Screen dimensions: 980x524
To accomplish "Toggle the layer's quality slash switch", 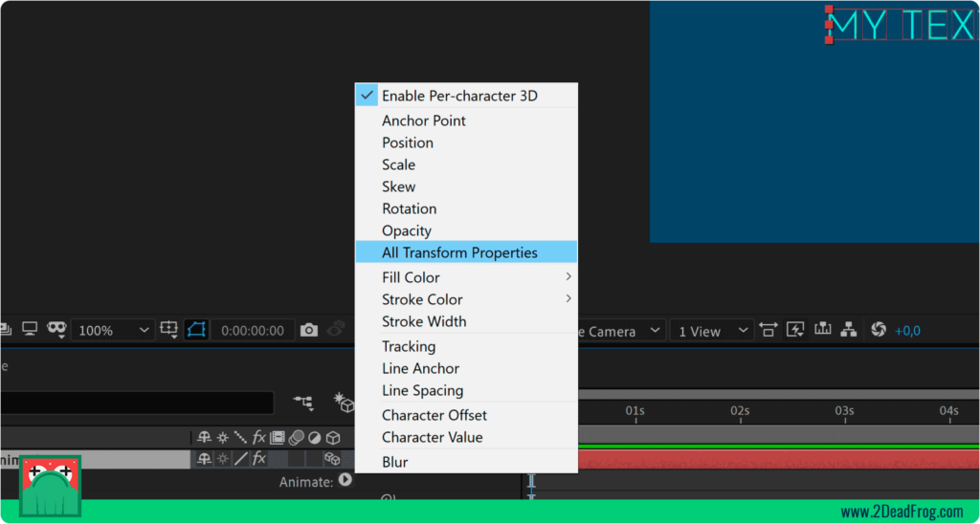I will pos(240,460).
